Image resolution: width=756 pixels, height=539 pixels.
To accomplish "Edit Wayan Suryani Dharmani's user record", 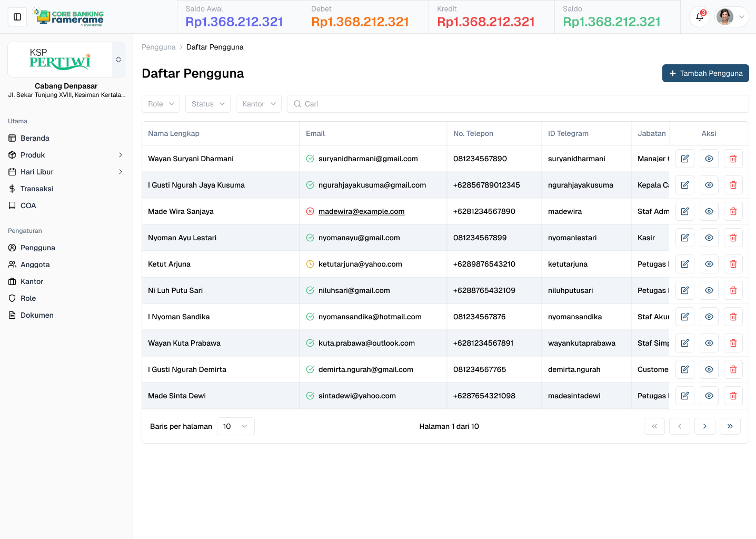I will tap(684, 159).
